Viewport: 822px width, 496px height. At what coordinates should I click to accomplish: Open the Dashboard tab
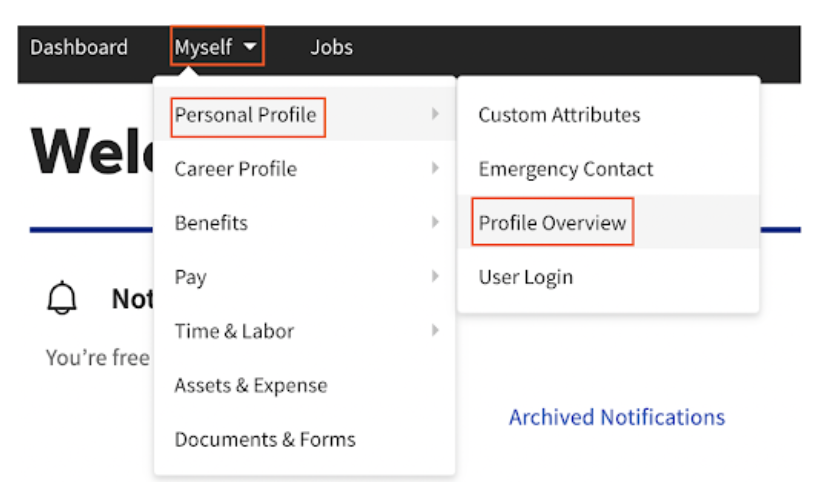click(79, 47)
